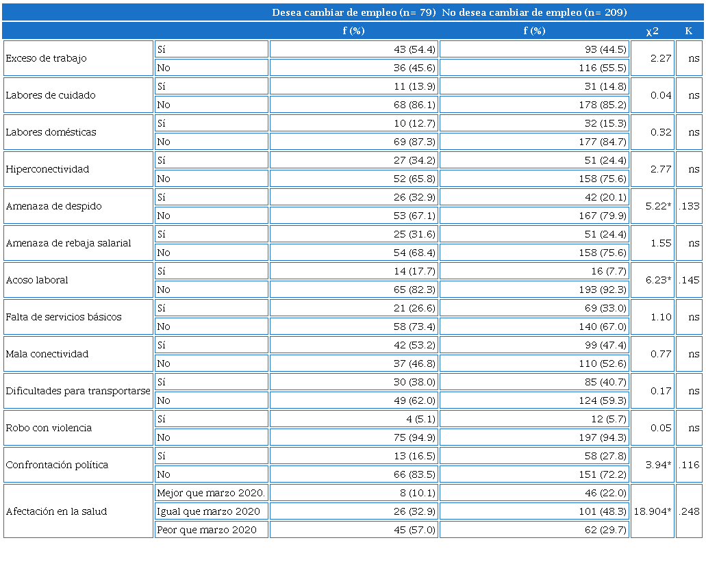
Task: Click the 'Hiperconectividad' row label
Action: point(47,170)
